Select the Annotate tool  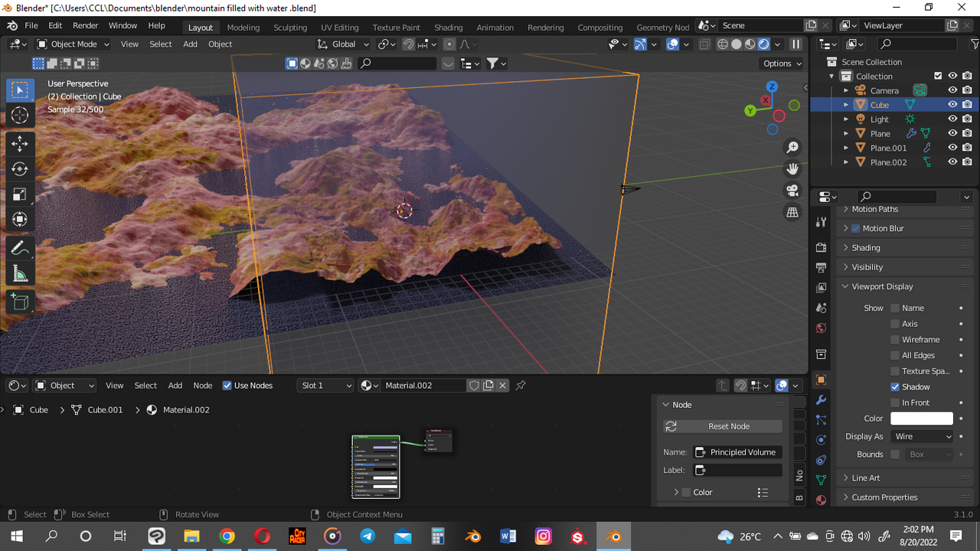20,248
